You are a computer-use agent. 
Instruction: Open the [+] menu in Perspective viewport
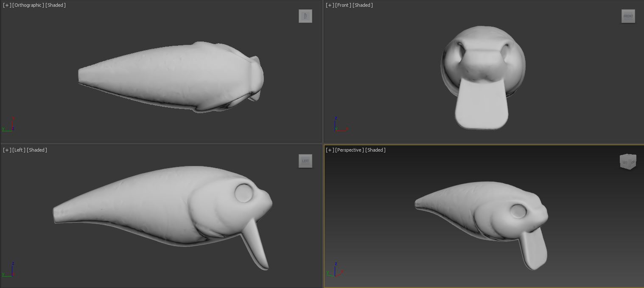tap(330, 150)
